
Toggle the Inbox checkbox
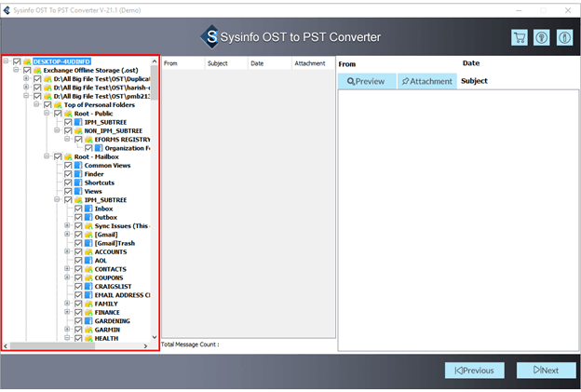pyautogui.click(x=78, y=209)
